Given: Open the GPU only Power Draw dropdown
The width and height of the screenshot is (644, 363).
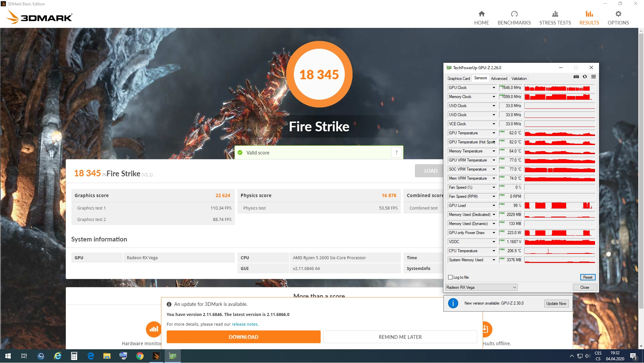Looking at the screenshot, I should coord(493,233).
